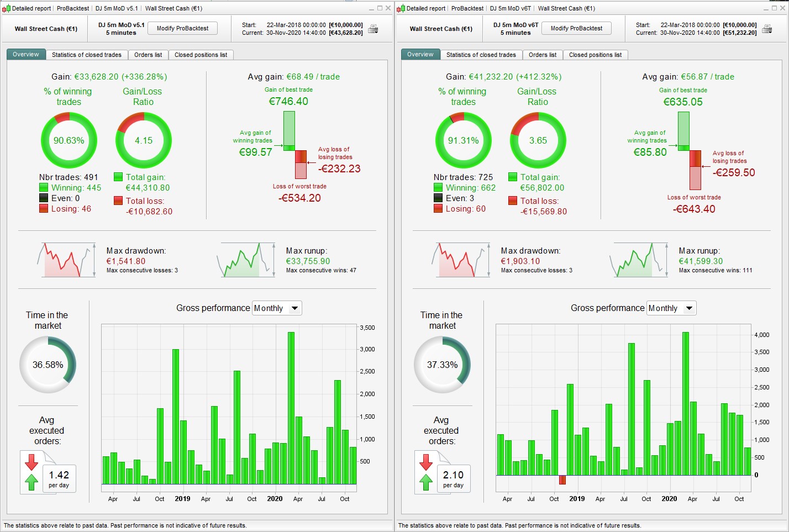The image size is (789, 532).
Task: Click the best trade value €746.40
Action: [288, 102]
